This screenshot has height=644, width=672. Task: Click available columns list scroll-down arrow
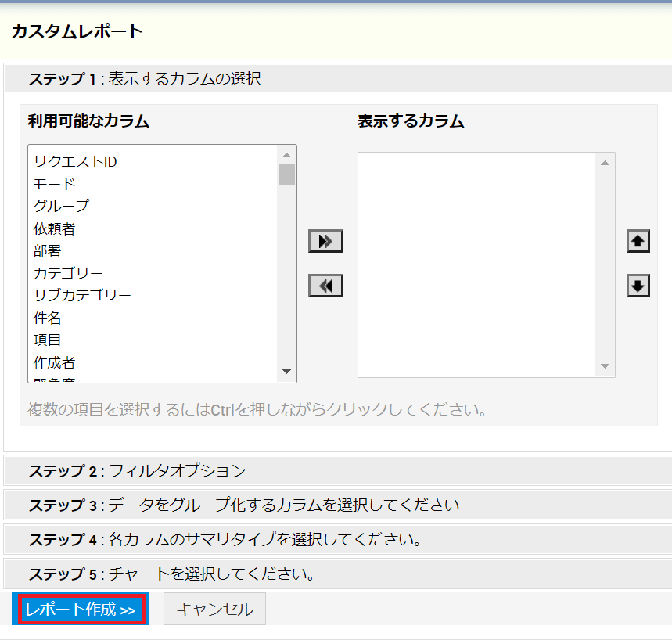point(286,372)
